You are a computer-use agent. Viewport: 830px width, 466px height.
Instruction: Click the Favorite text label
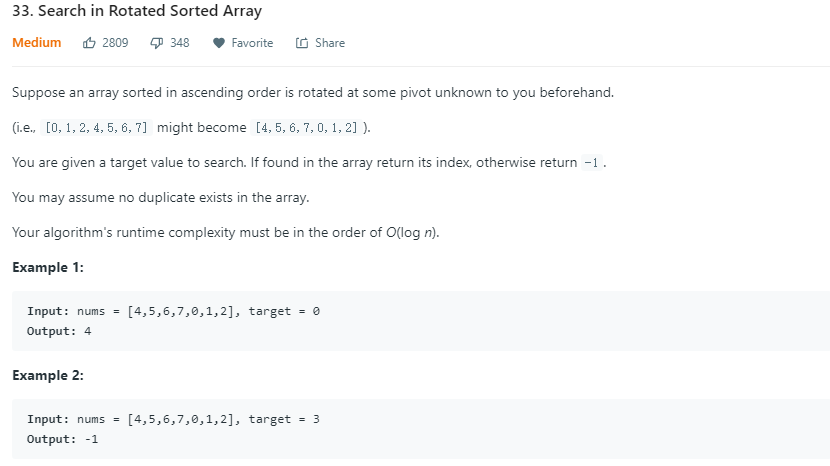coord(252,43)
